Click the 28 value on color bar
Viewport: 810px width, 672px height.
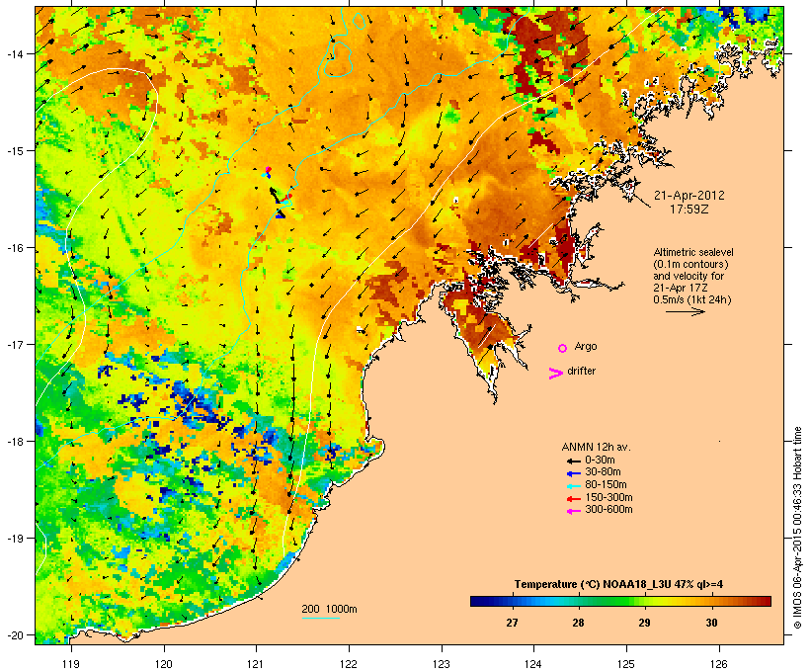tap(578, 623)
